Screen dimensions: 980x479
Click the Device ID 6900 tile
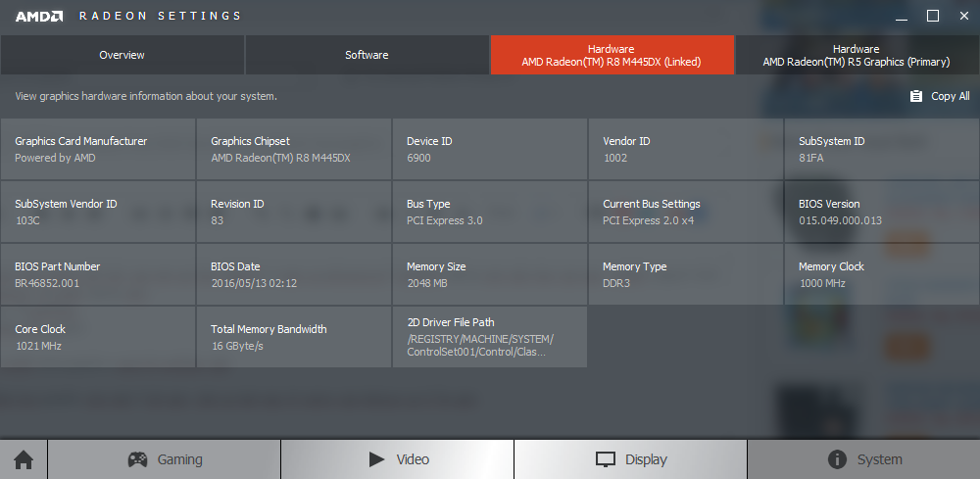pyautogui.click(x=490, y=149)
